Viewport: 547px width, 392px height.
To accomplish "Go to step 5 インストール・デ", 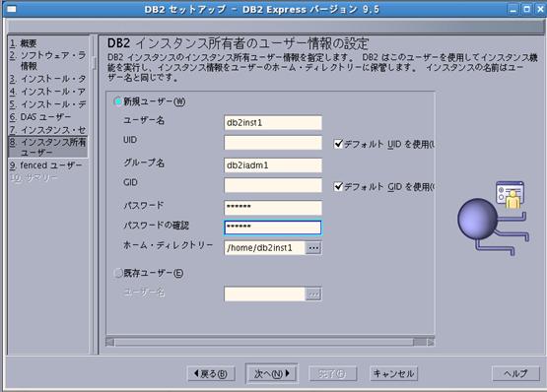I will coord(47,104).
